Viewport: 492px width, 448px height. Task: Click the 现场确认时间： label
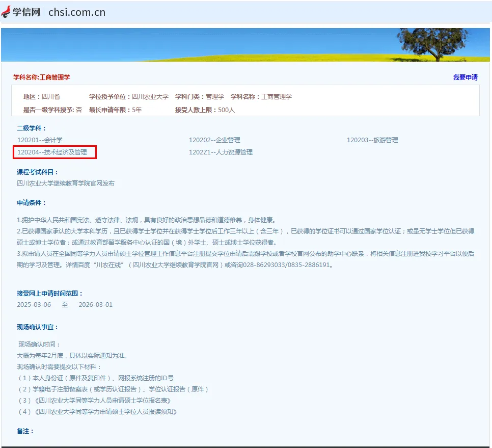pyautogui.click(x=39, y=345)
